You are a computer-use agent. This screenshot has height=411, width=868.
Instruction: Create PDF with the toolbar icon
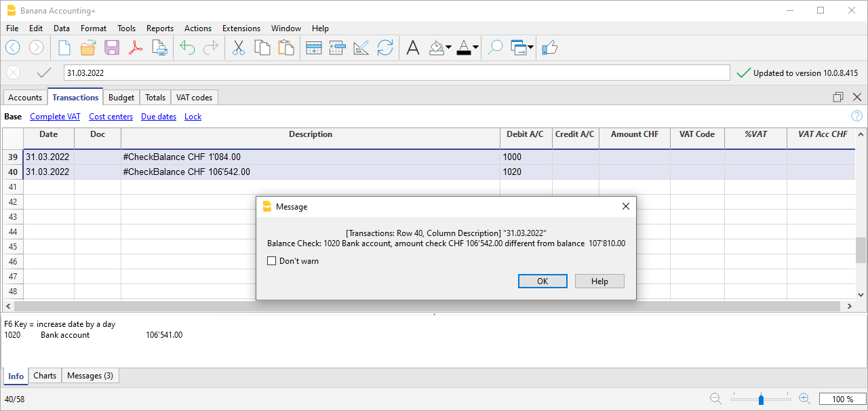tap(136, 47)
